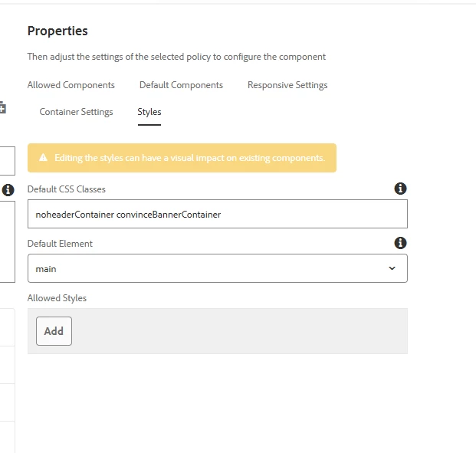
Task: Click the Default CSS Classes label
Action: tap(67, 189)
